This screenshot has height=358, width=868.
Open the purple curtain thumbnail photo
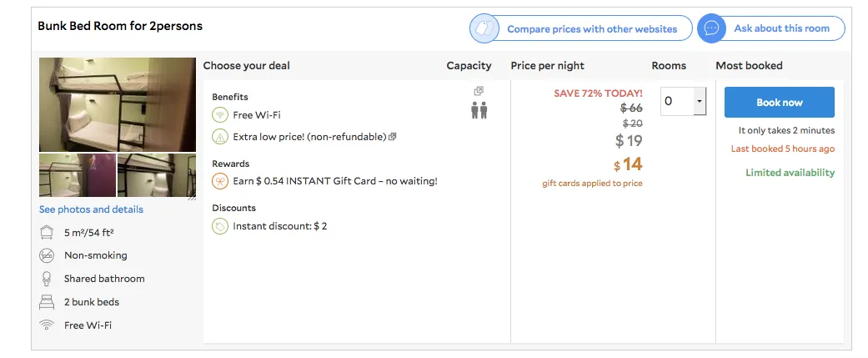tap(78, 175)
